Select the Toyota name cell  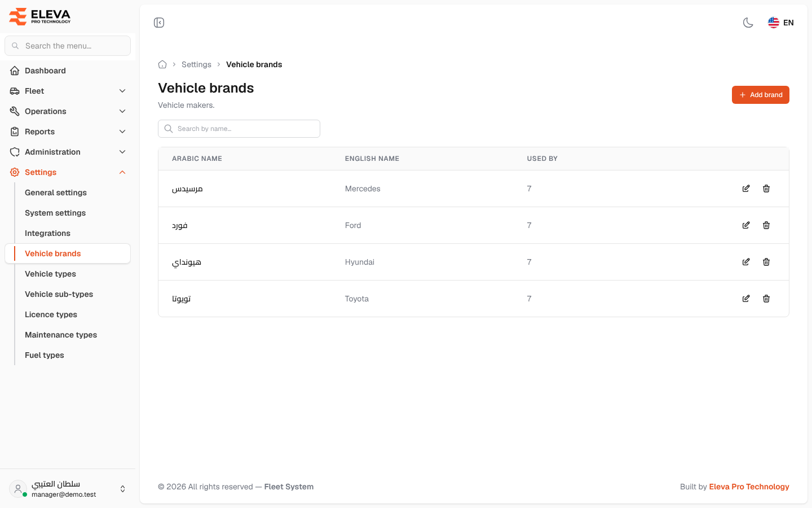357,299
